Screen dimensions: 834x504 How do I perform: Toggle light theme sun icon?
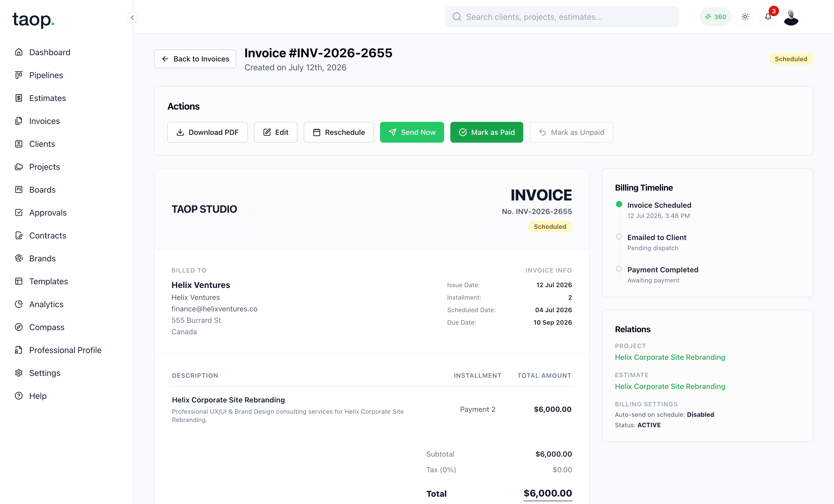[x=745, y=17]
